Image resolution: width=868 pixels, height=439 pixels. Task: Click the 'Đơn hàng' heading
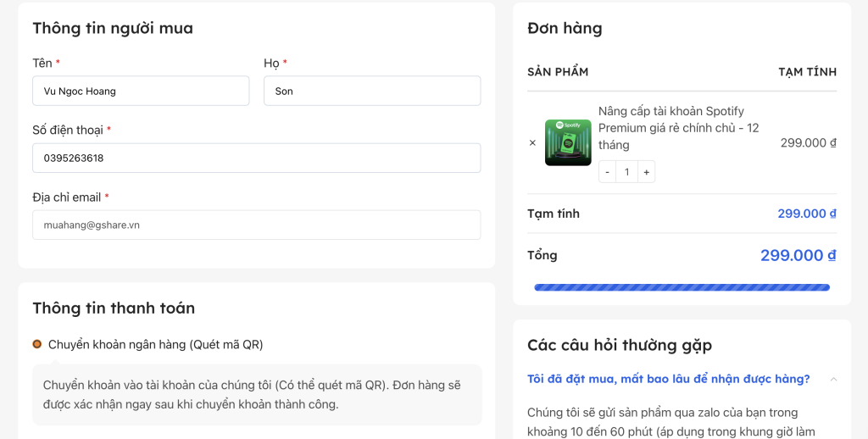[x=565, y=28]
